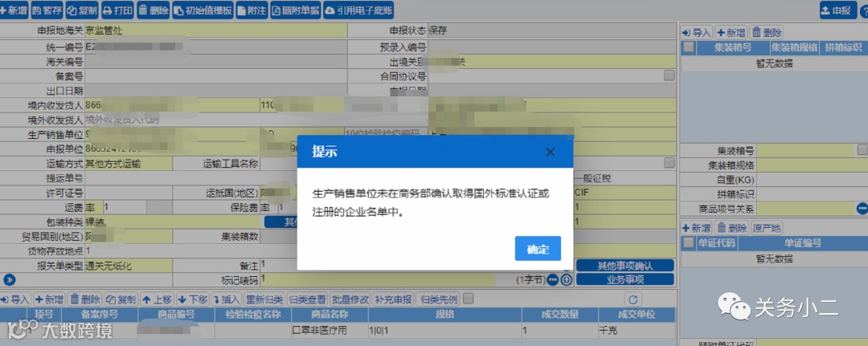
Task: Click the upload arrow icon beside 标记唛码
Action: (566, 279)
